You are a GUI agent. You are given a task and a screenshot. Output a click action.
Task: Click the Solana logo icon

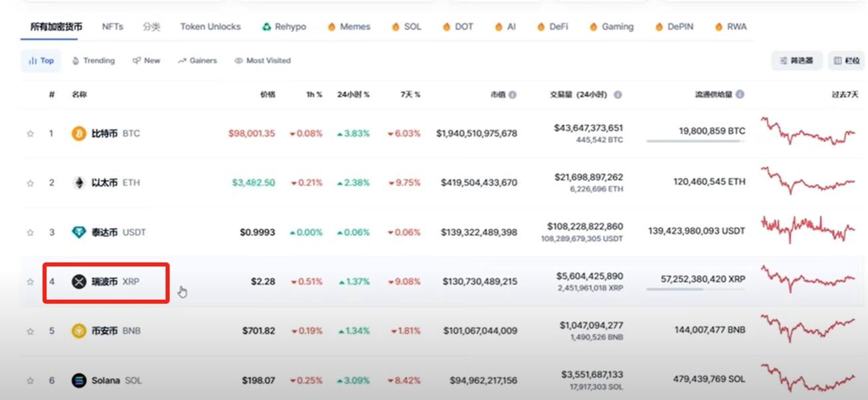click(x=79, y=381)
